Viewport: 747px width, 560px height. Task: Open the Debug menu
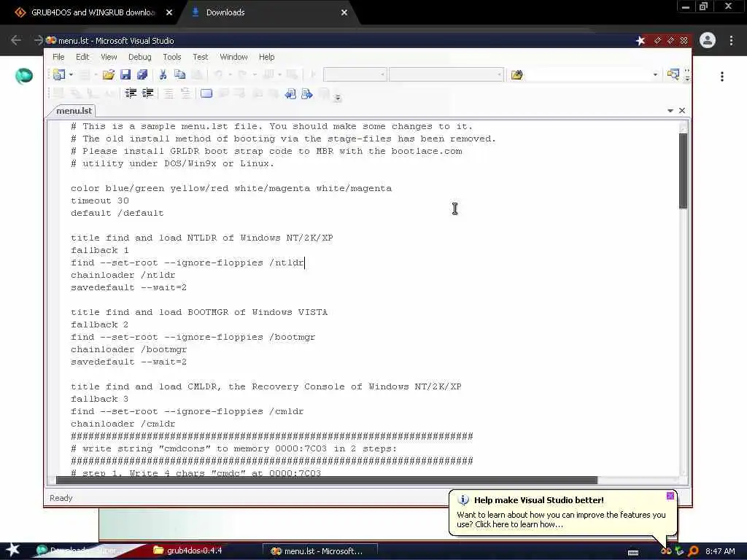click(x=139, y=57)
